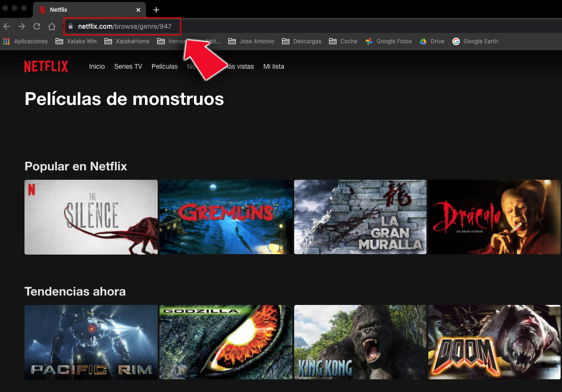Image resolution: width=562 pixels, height=392 pixels.
Task: Open a new browser tab
Action: (x=156, y=9)
